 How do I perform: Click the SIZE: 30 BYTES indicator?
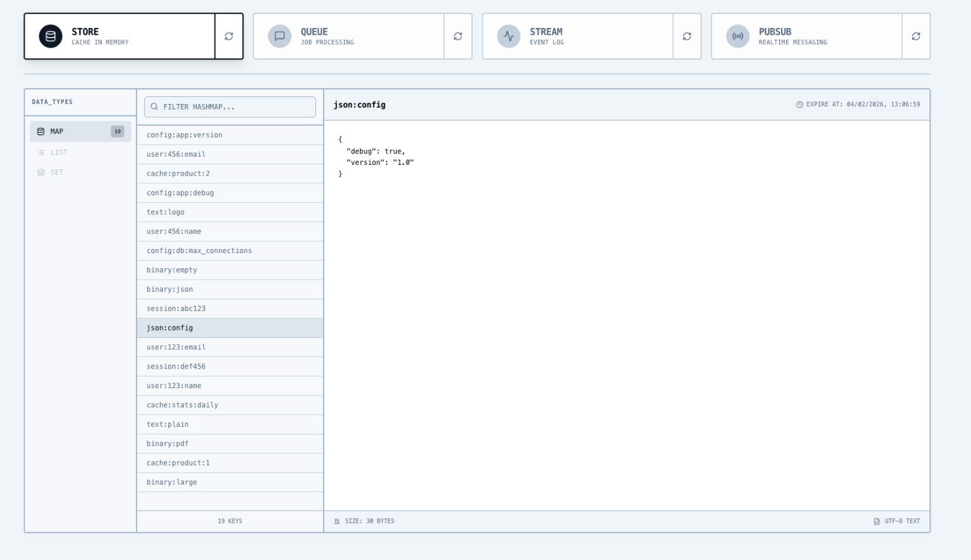coord(364,521)
